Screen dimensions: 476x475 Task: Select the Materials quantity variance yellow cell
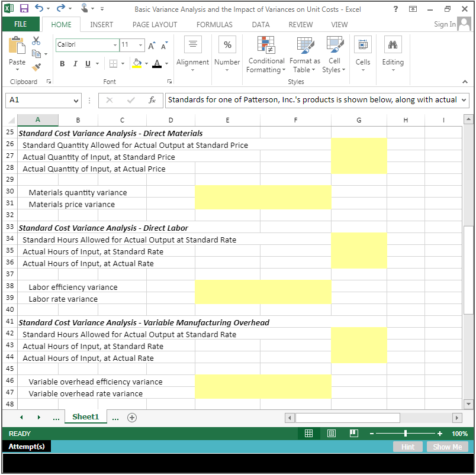coord(263,192)
